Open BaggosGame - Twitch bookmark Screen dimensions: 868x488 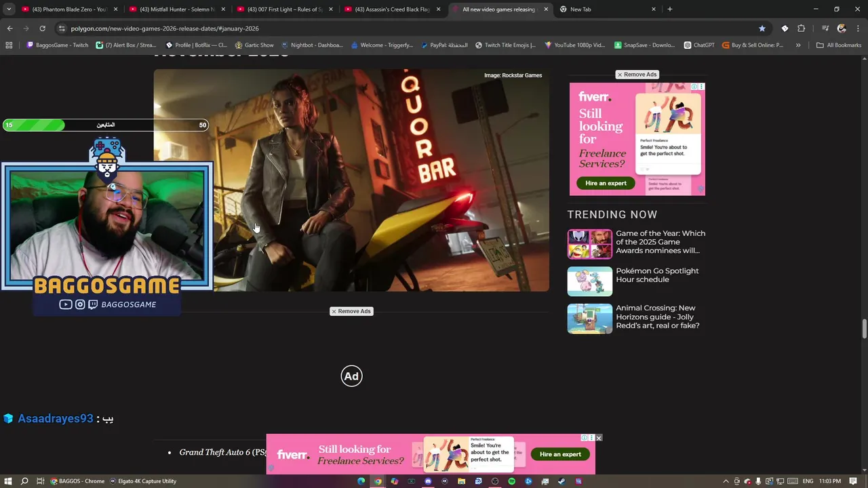coord(57,45)
